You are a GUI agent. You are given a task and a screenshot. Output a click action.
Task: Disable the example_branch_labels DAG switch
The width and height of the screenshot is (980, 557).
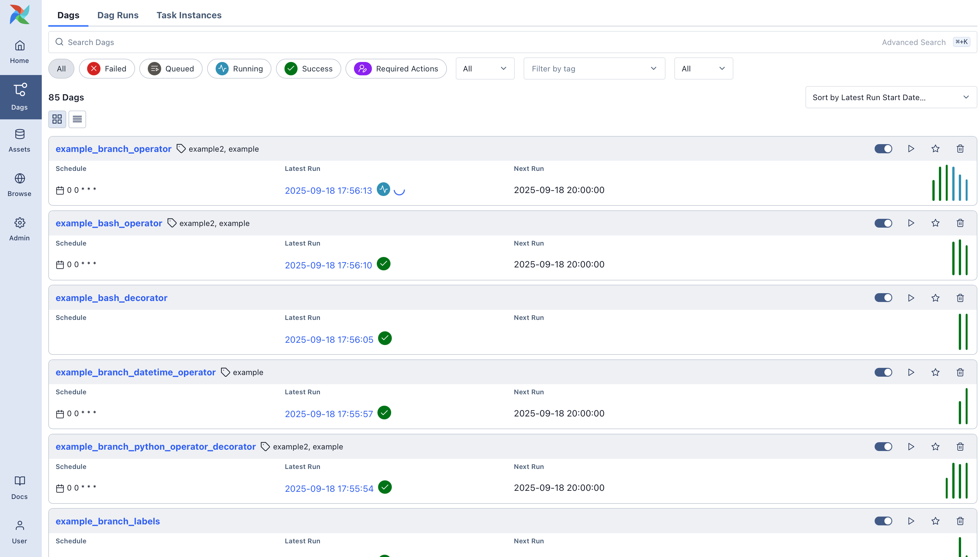click(883, 521)
